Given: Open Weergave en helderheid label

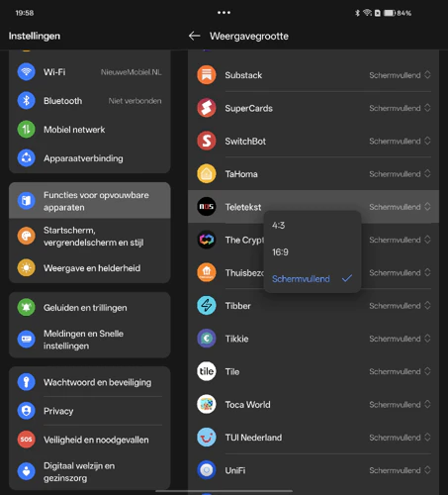Looking at the screenshot, I should [x=92, y=268].
